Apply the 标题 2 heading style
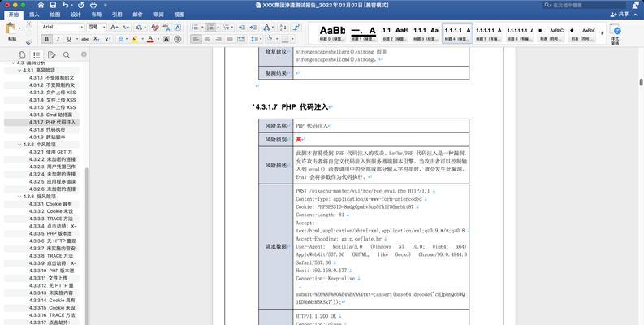 [395, 33]
